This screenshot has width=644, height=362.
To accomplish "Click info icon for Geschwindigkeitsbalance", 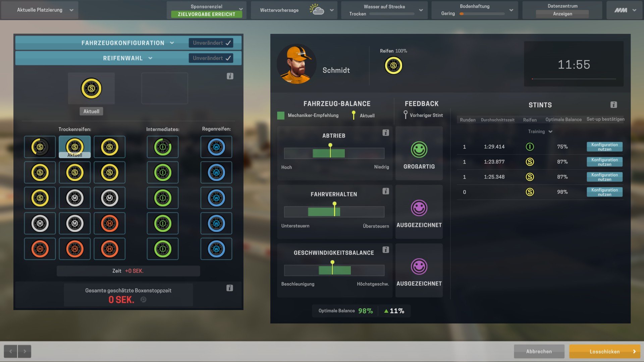I will pos(386,250).
